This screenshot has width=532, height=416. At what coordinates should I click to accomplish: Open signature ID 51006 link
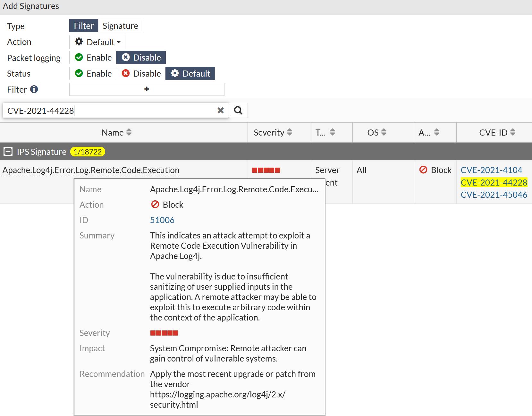point(162,220)
